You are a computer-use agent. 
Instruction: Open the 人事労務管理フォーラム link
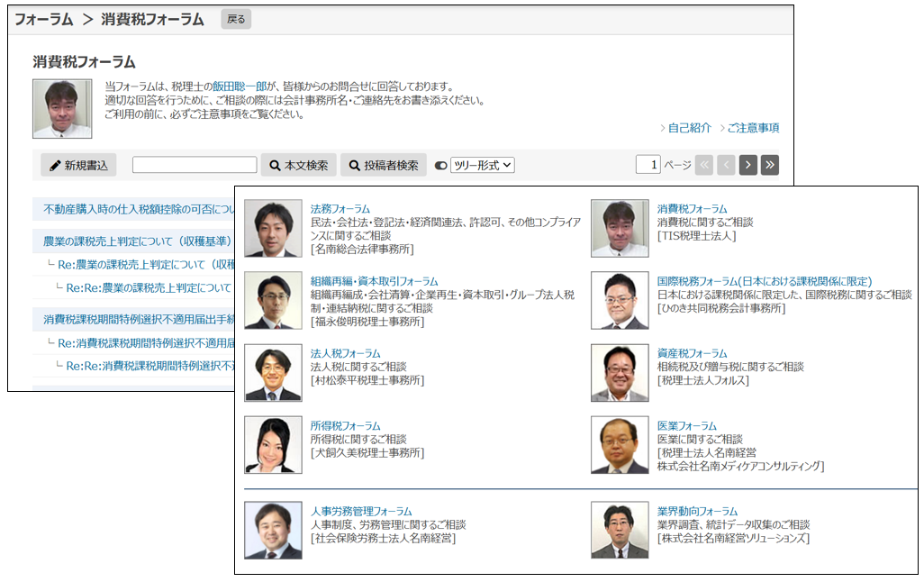click(x=360, y=511)
